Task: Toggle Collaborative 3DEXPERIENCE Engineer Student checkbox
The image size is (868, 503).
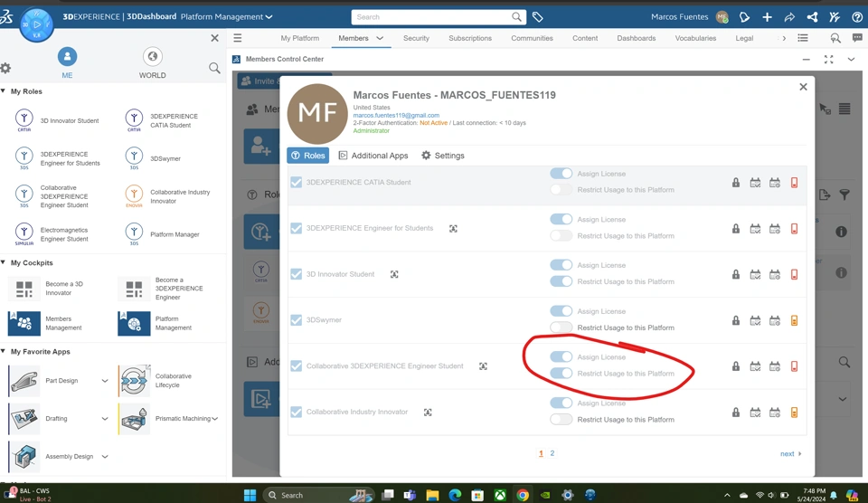Action: pyautogui.click(x=297, y=366)
